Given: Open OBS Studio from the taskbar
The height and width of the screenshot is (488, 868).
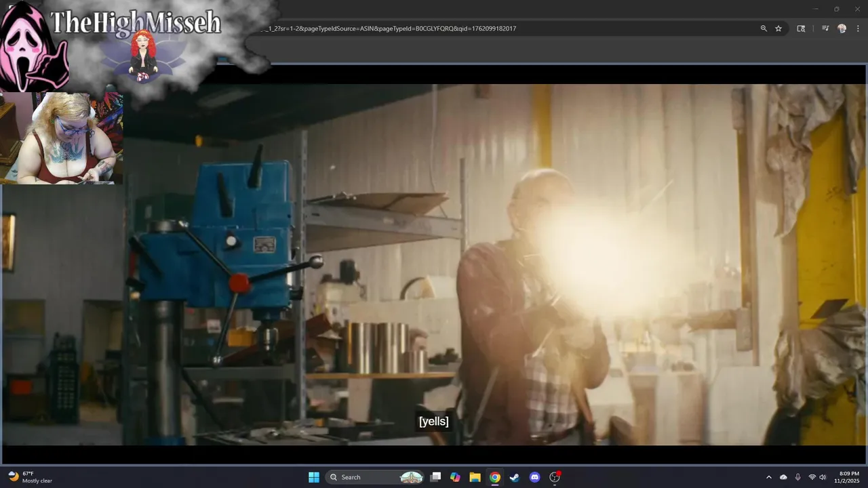Looking at the screenshot, I should click(555, 477).
